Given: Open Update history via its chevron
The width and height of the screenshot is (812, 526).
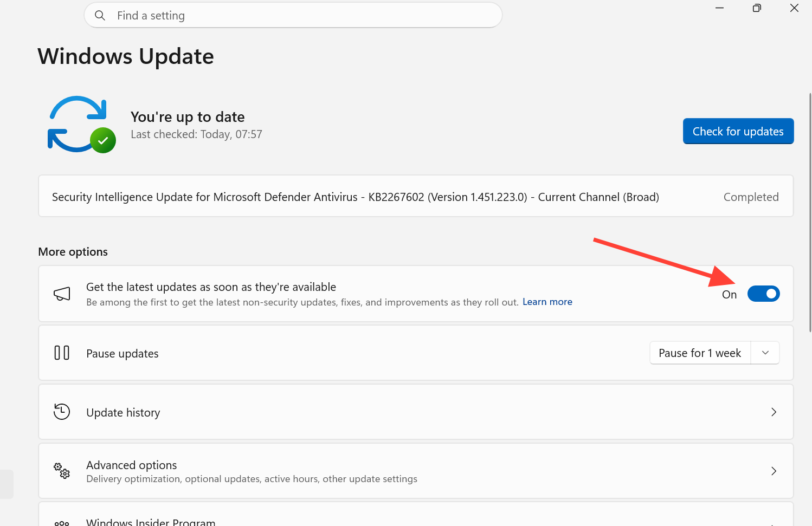Looking at the screenshot, I should [774, 412].
